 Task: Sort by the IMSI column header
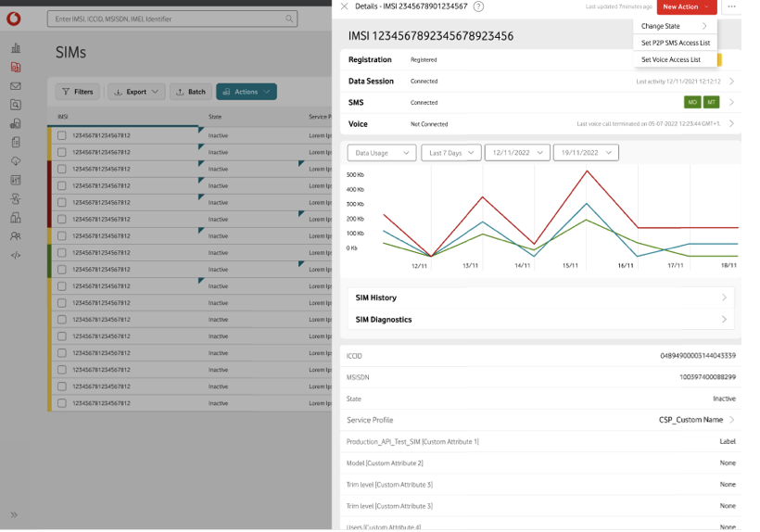(63, 117)
